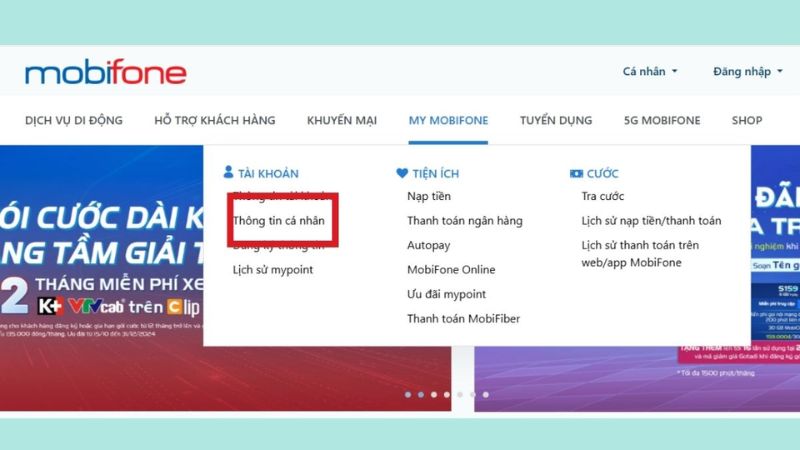Image resolution: width=800 pixels, height=450 pixels.
Task: Open Thanh toán ngân hàng link
Action: tap(465, 221)
